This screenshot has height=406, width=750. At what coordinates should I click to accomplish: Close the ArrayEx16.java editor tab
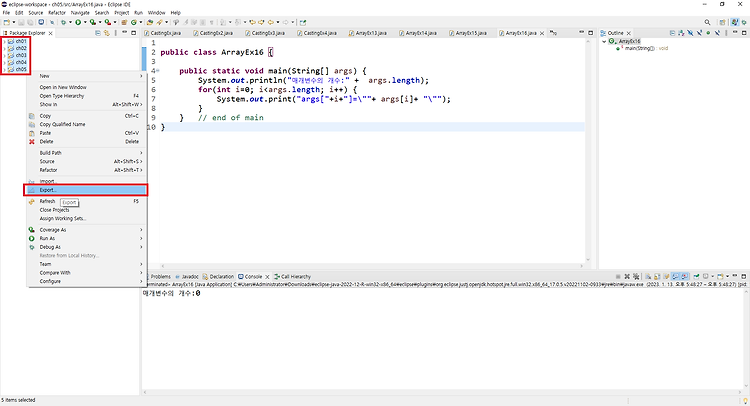[542, 33]
